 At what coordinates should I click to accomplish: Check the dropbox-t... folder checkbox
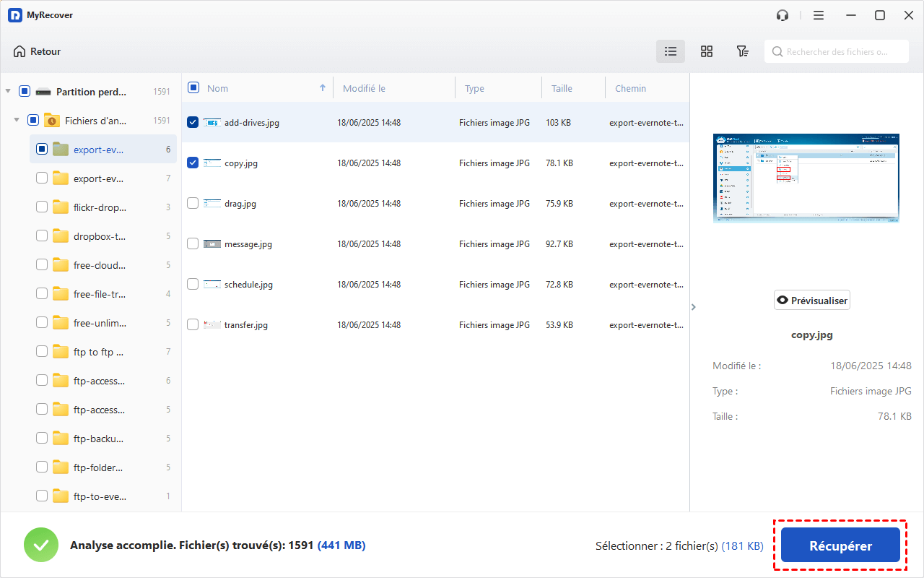(42, 236)
